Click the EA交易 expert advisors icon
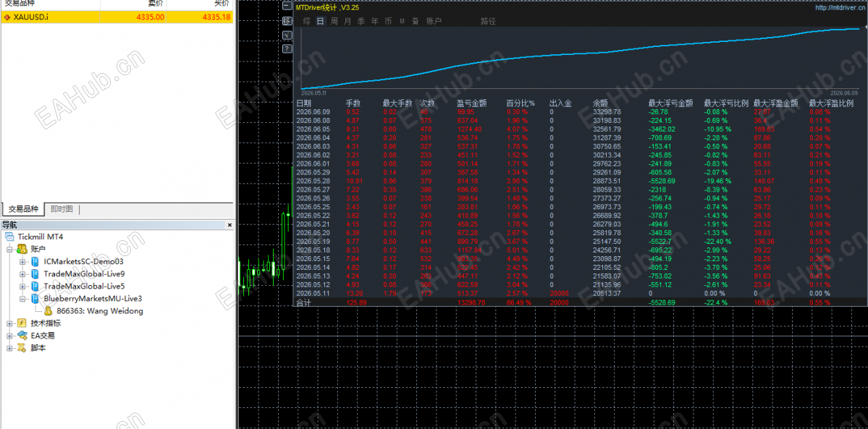Image resolution: width=868 pixels, height=429 pixels. coord(22,336)
